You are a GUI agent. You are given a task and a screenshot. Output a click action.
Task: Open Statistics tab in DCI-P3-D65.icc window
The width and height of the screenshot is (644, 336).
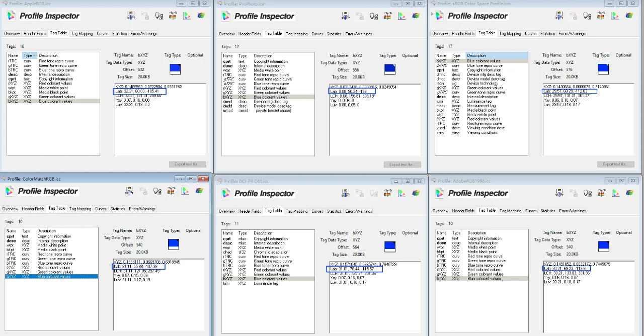tap(334, 211)
